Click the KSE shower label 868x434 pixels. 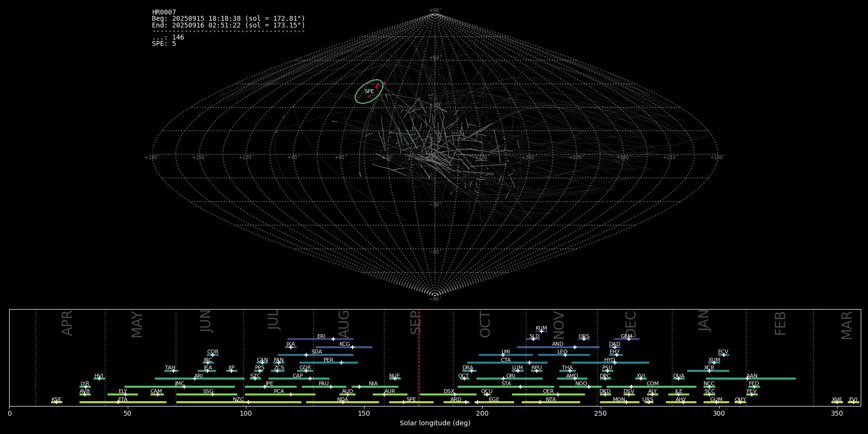[56, 400]
